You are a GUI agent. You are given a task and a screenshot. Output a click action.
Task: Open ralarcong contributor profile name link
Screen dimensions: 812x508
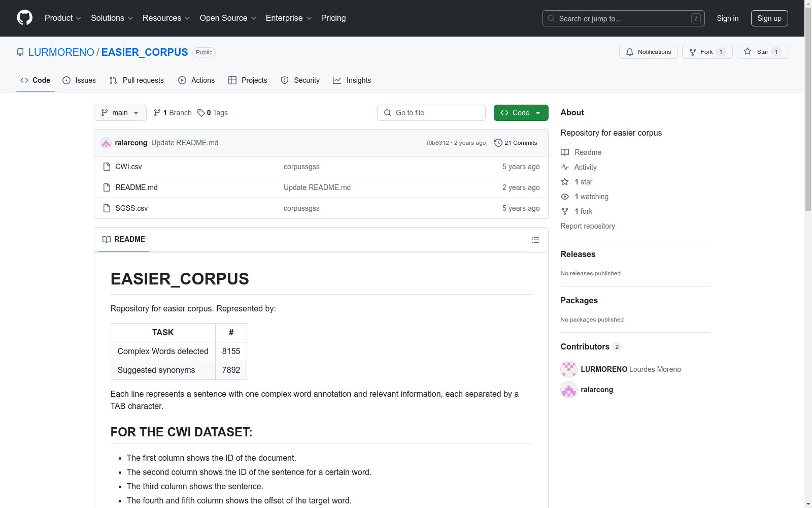597,390
